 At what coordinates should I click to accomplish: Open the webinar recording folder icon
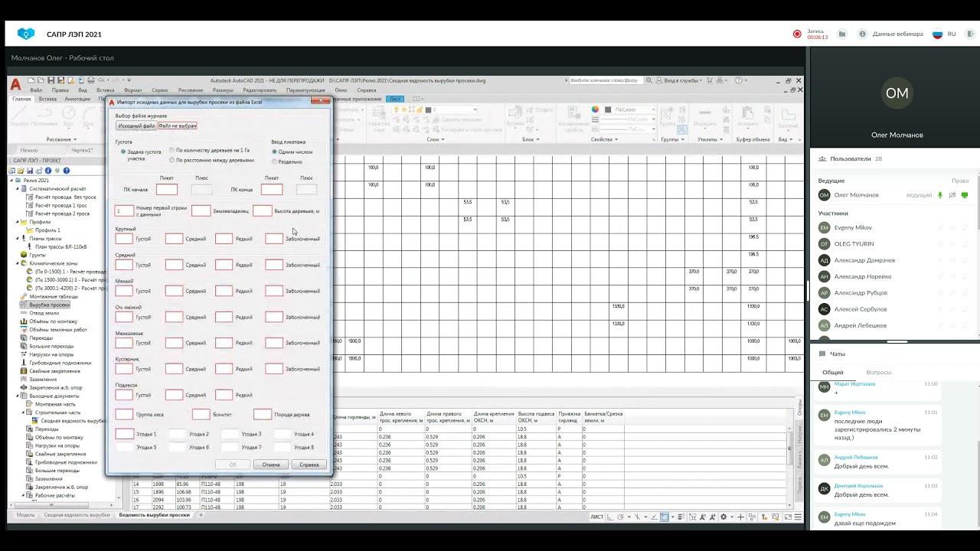[x=842, y=34]
